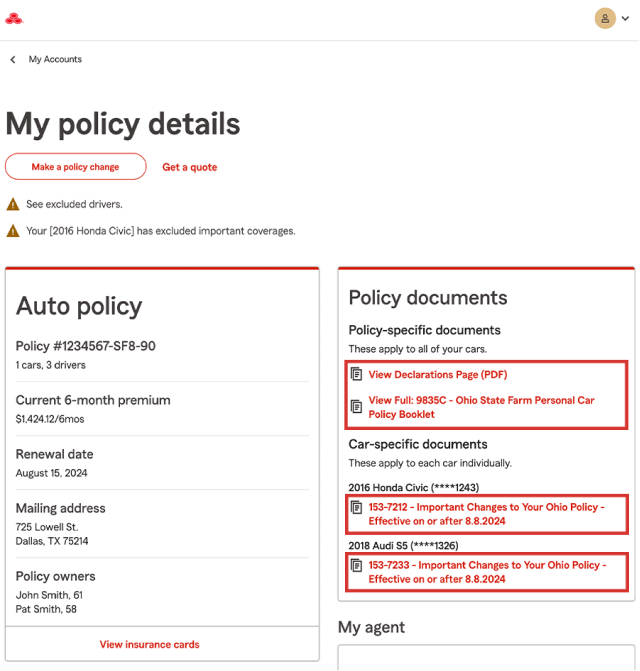Click the document icon for Declarations Page

click(357, 375)
